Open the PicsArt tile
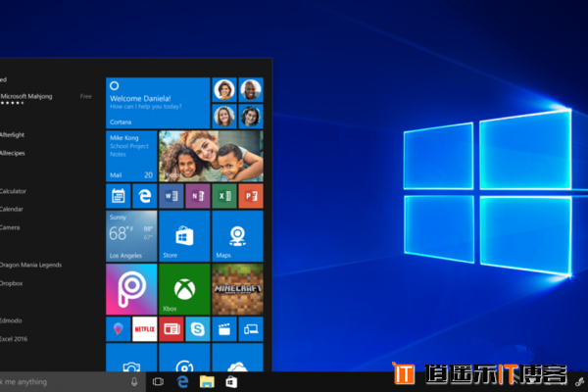This screenshot has height=392, width=588. pyautogui.click(x=131, y=289)
